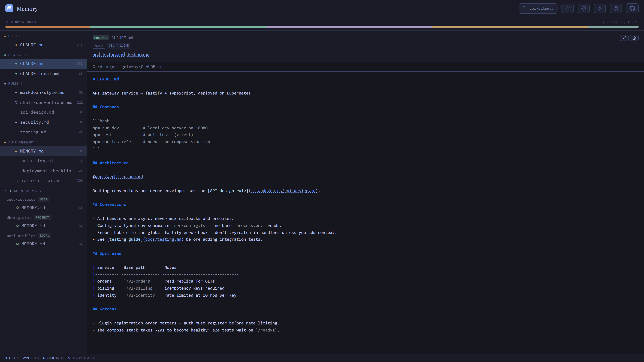Collapse the AGENT MEMORY section arrow

(x=5, y=191)
